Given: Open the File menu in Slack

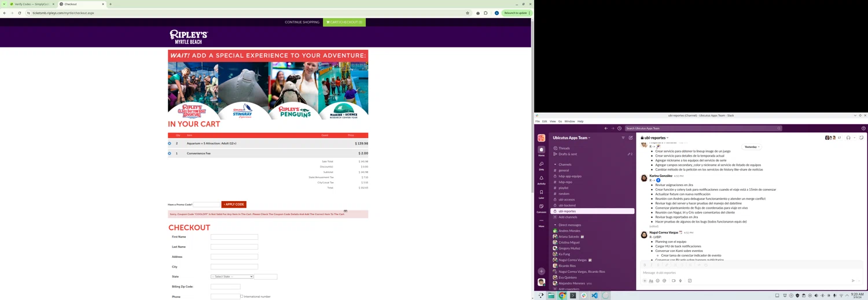Looking at the screenshot, I should pos(538,121).
